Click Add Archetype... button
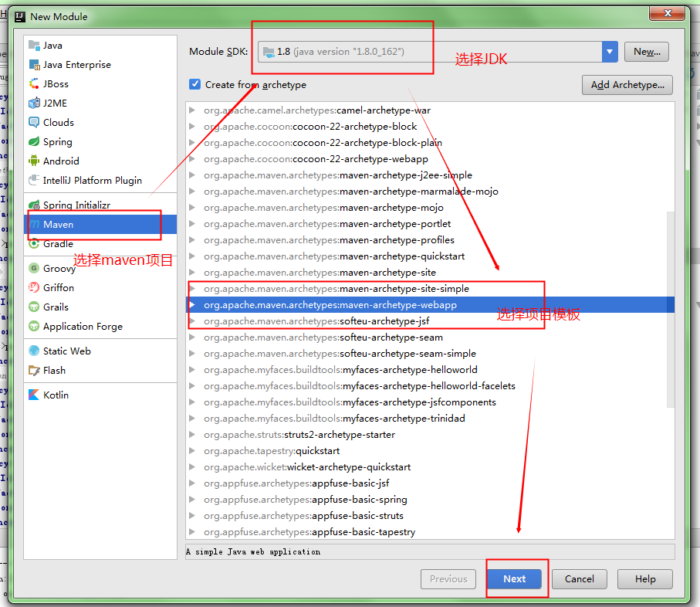The width and height of the screenshot is (700, 607). coord(627,85)
